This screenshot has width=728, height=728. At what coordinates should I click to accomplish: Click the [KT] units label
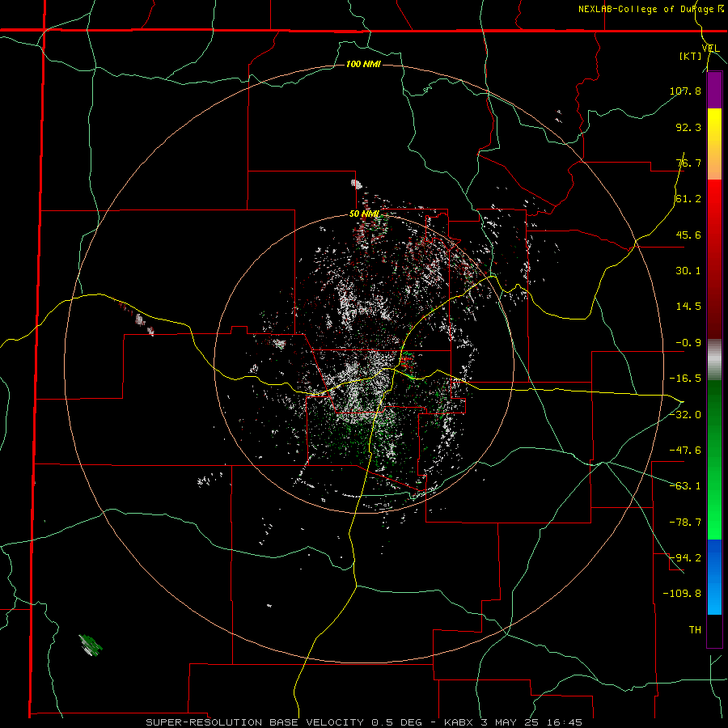click(691, 57)
